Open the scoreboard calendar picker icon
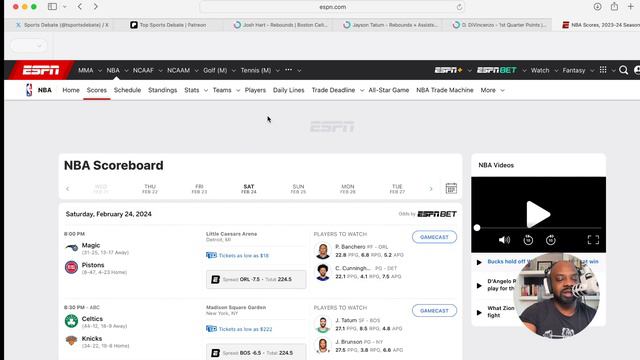Image resolution: width=640 pixels, height=360 pixels. pyautogui.click(x=451, y=189)
